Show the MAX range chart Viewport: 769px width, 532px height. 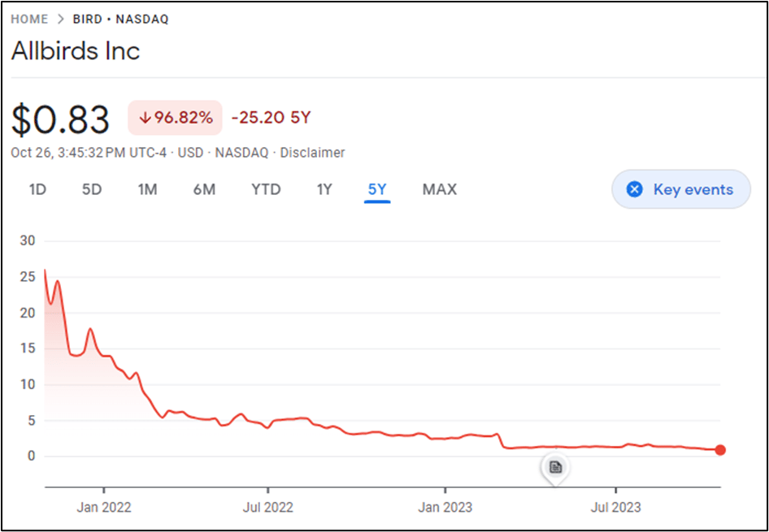pos(440,189)
